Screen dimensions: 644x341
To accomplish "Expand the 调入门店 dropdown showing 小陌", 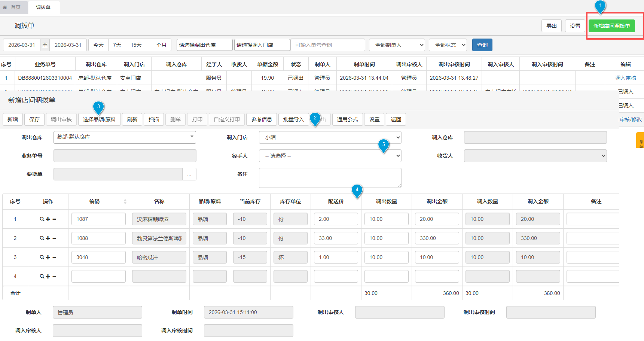I will click(330, 138).
